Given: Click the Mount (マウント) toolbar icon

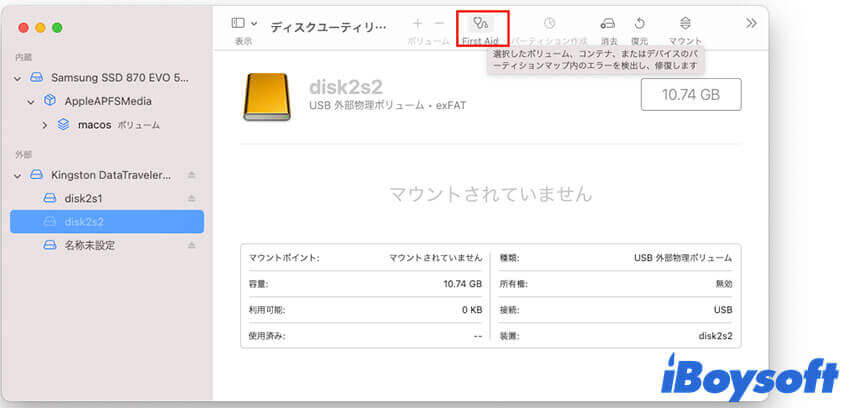Looking at the screenshot, I should pyautogui.click(x=685, y=23).
